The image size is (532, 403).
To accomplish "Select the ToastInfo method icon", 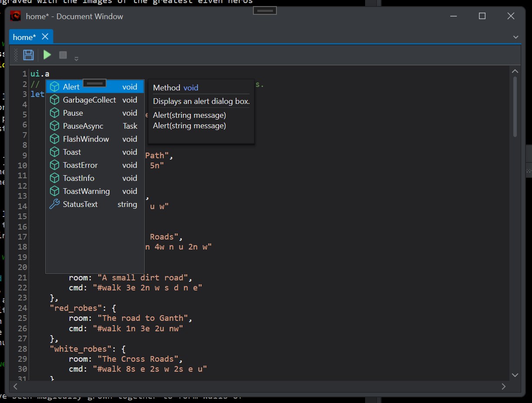I will coord(54,178).
